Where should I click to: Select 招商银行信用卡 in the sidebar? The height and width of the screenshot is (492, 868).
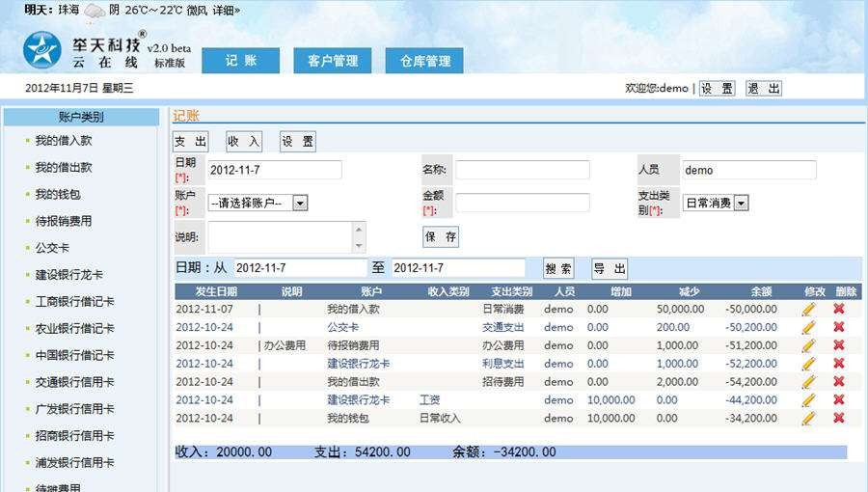tap(74, 435)
